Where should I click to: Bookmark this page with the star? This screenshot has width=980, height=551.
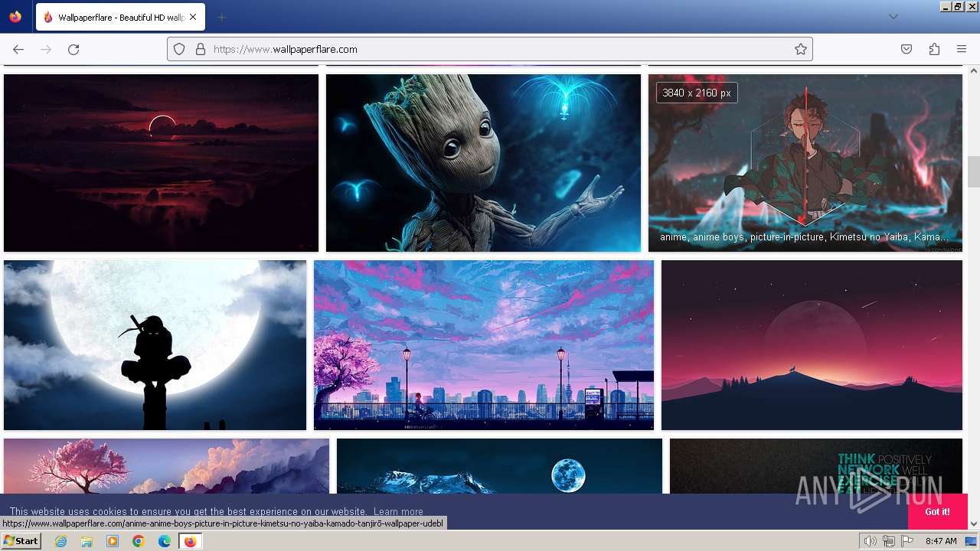pos(801,49)
